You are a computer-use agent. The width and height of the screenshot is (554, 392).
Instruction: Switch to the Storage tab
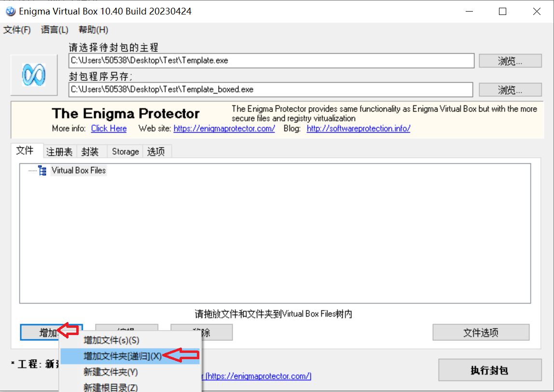pyautogui.click(x=125, y=152)
